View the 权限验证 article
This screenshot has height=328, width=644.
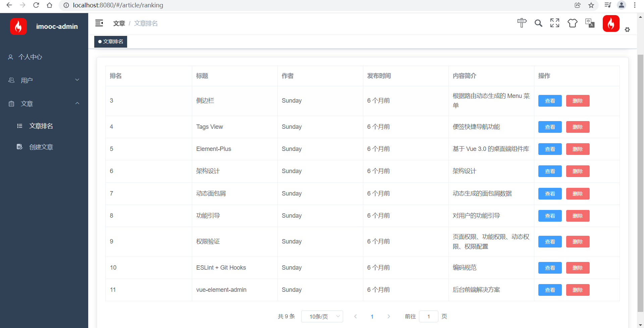[x=550, y=241]
